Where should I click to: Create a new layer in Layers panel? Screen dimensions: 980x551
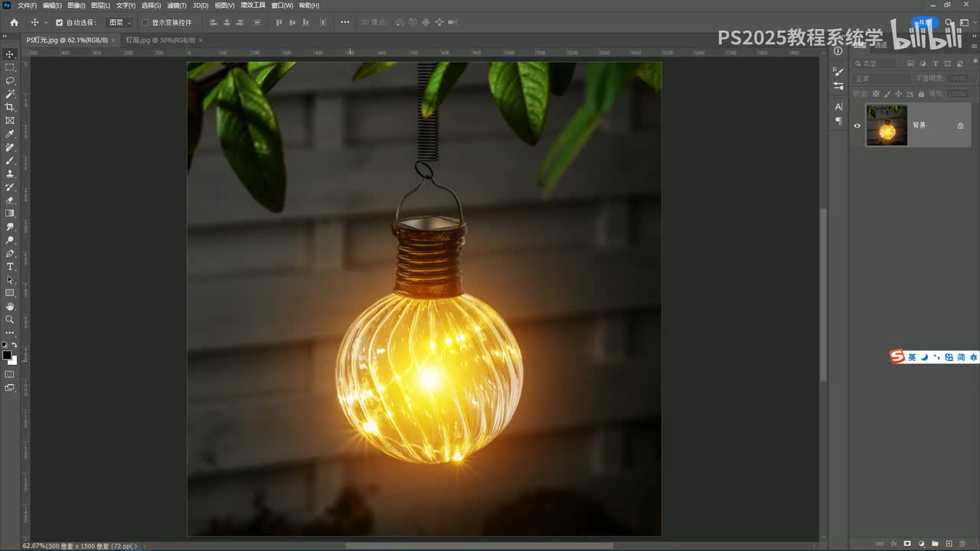pos(949,543)
